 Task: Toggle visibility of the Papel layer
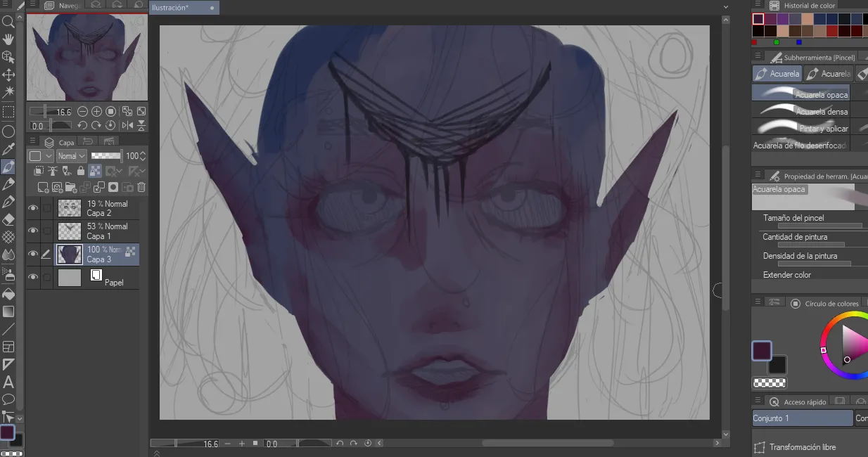(x=32, y=277)
